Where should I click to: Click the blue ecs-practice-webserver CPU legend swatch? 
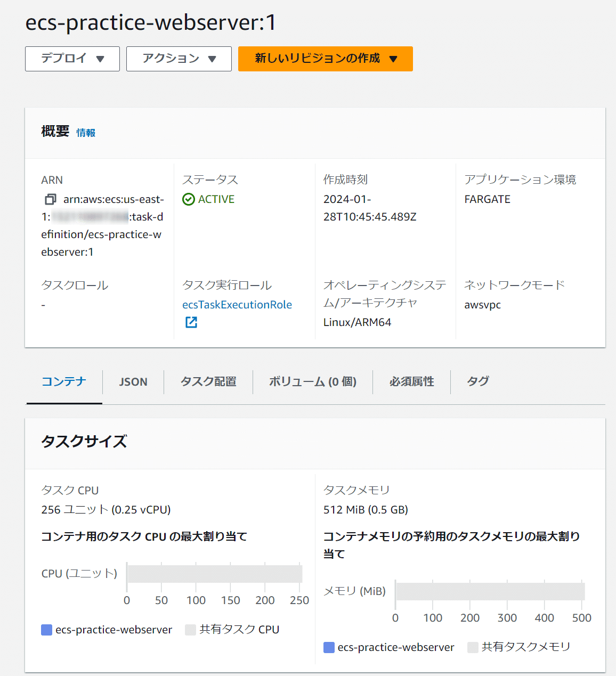[x=47, y=630]
